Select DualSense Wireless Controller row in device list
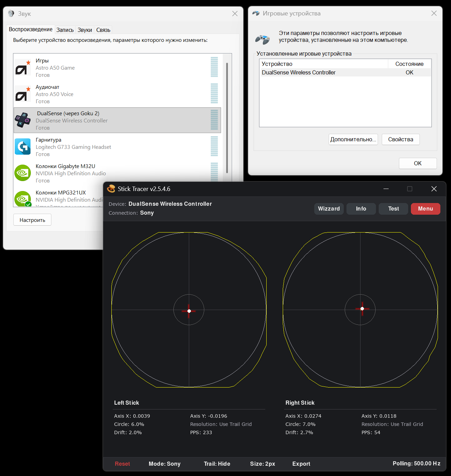The image size is (451, 476). pos(345,72)
